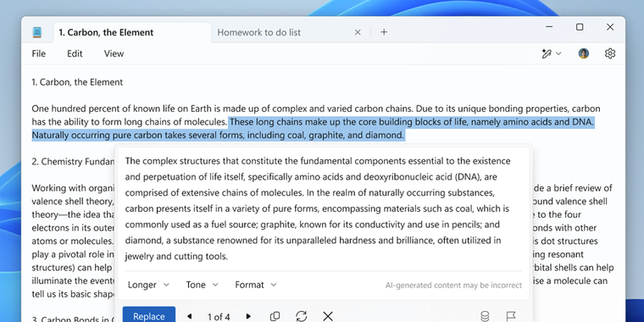
Task: Click the AI credits coin stack icon
Action: (x=485, y=316)
